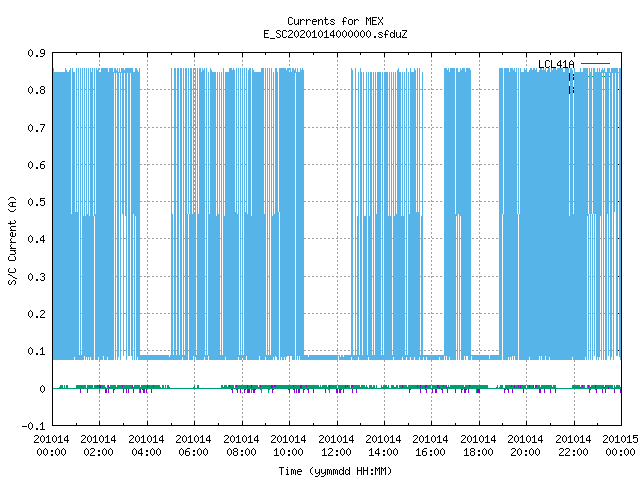Click the '201014 04:00' x-axis tick label
Screen dimensions: 640x480
click(x=146, y=446)
